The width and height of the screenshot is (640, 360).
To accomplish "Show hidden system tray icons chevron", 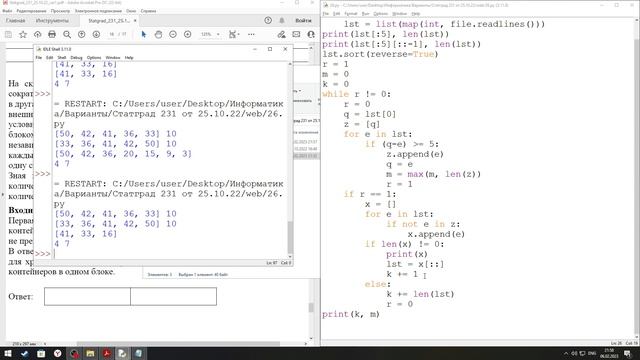I will (566, 353).
